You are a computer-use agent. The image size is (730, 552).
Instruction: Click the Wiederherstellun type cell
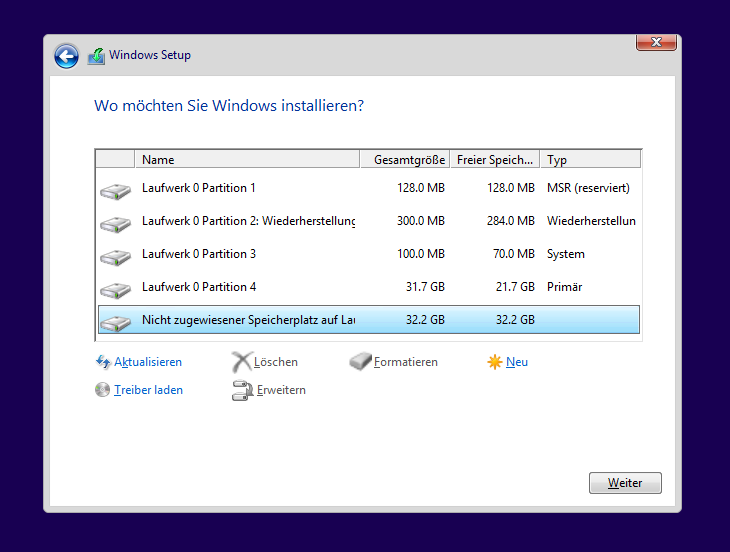coord(591,221)
